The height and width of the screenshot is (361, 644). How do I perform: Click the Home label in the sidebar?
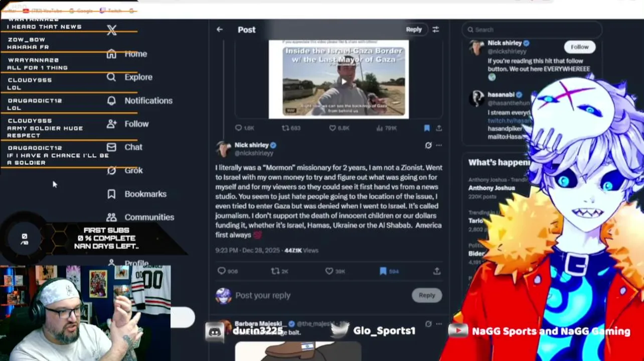pos(136,54)
